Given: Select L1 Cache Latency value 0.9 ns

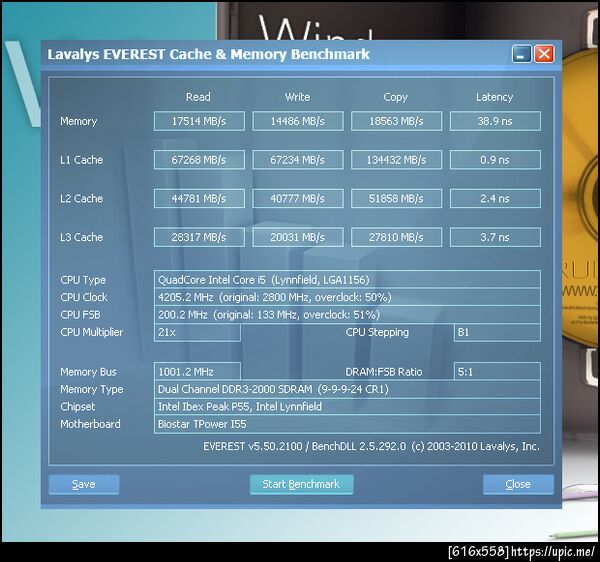Looking at the screenshot, I should [495, 160].
